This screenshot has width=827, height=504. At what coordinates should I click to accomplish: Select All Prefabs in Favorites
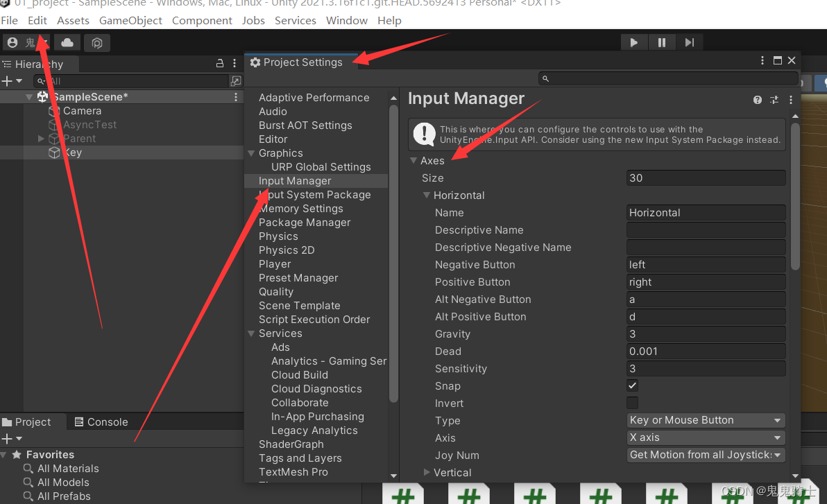click(64, 496)
